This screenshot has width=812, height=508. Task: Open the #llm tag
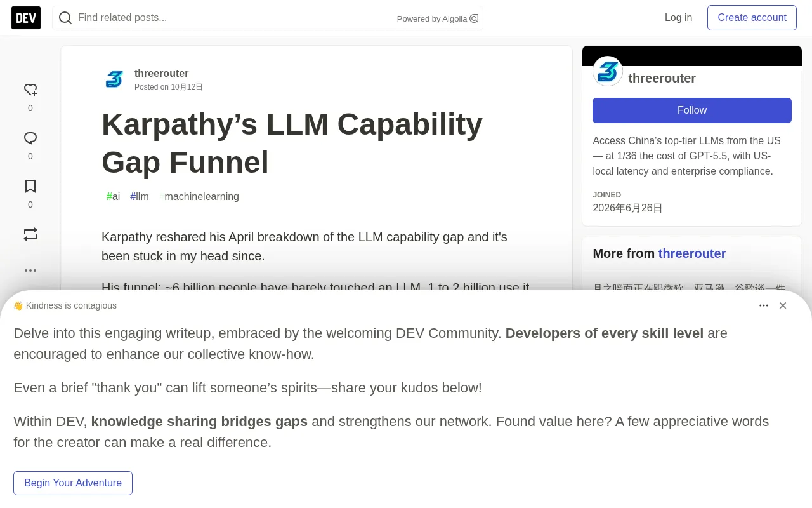pyautogui.click(x=140, y=197)
